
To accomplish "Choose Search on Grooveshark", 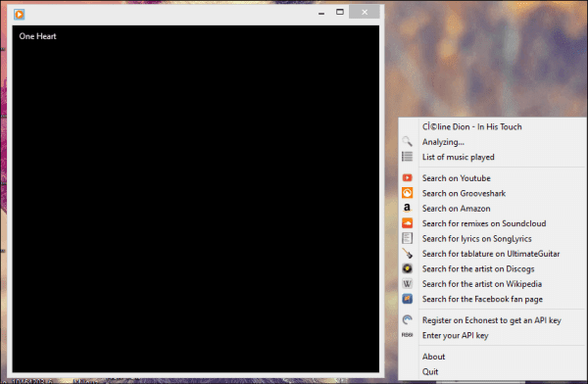I will click(x=492, y=193).
